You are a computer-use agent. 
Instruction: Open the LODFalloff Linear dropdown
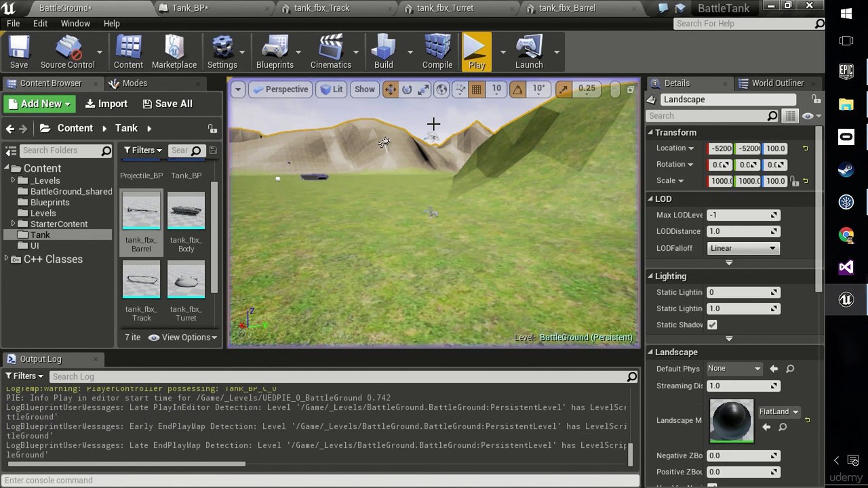click(743, 248)
